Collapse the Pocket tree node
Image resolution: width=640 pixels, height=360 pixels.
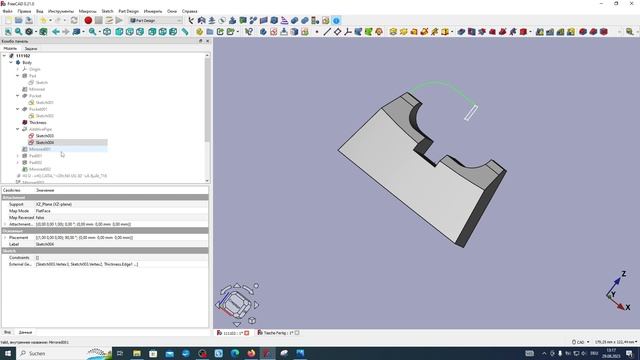pyautogui.click(x=18, y=96)
